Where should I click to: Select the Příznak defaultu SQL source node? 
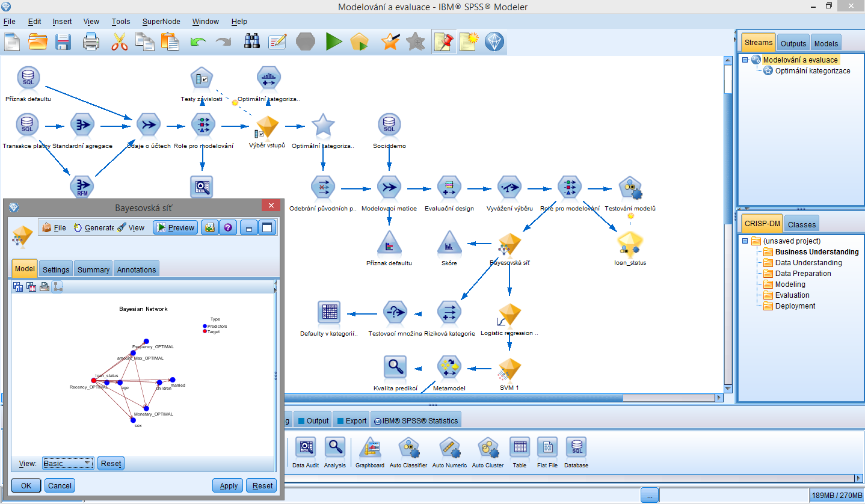click(x=28, y=78)
